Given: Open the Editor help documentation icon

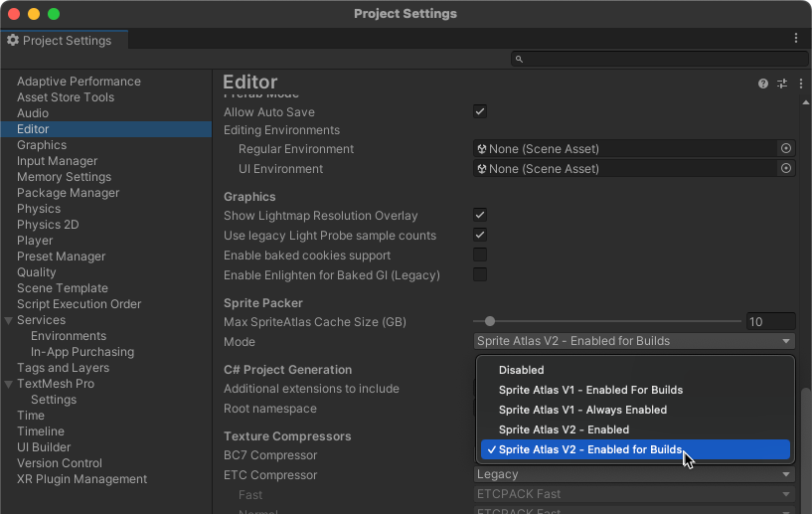Looking at the screenshot, I should pyautogui.click(x=763, y=85).
